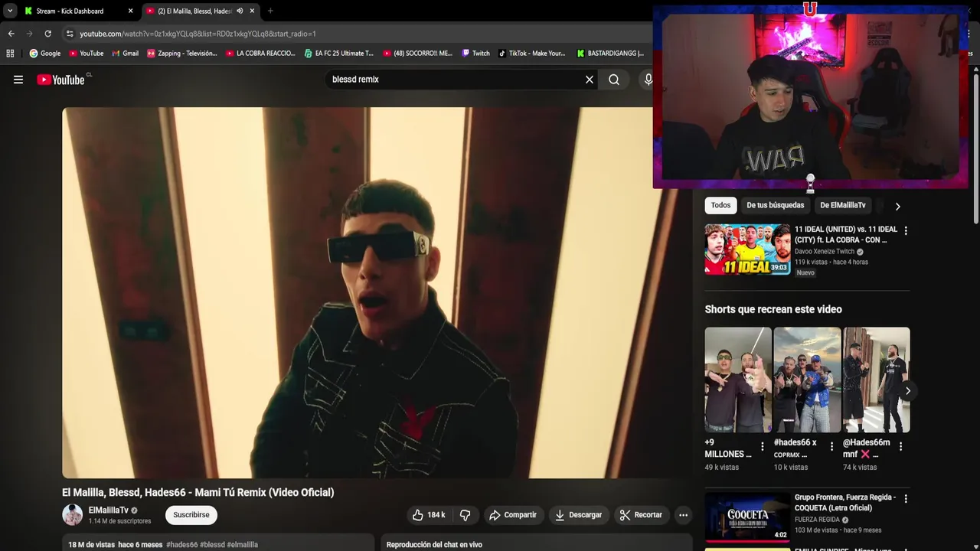Open the tab search dropdown arrow

pyautogui.click(x=10, y=11)
